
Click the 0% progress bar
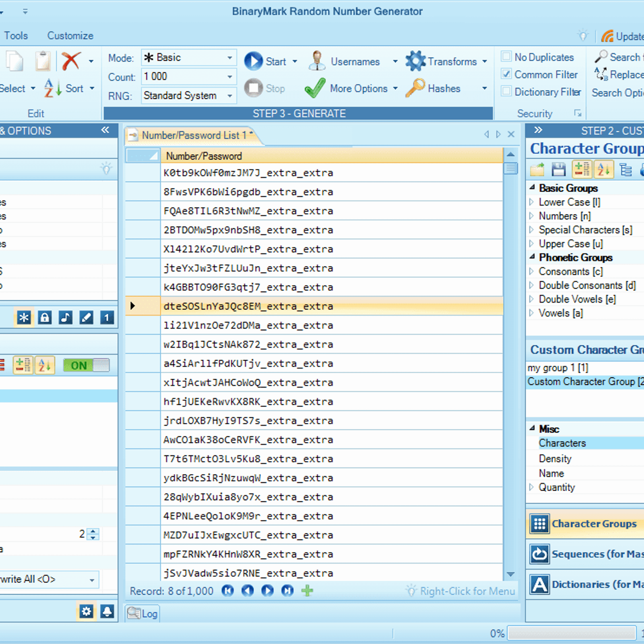tap(572, 633)
